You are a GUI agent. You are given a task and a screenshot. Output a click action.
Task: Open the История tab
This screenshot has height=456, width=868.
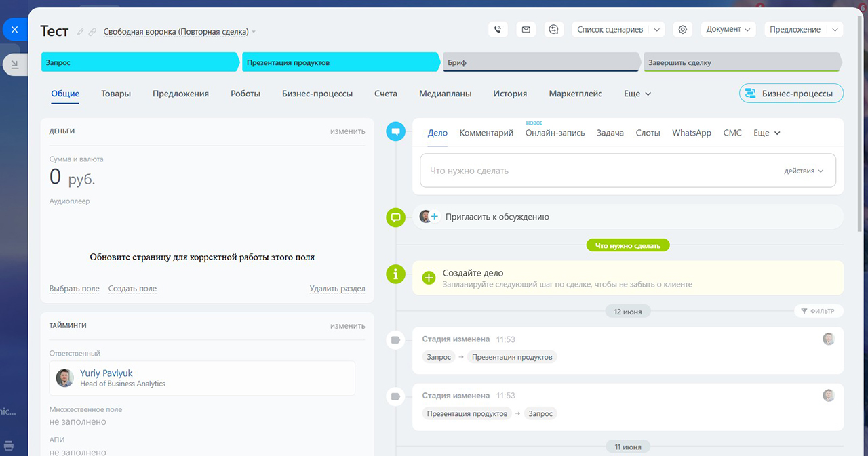pyautogui.click(x=509, y=94)
